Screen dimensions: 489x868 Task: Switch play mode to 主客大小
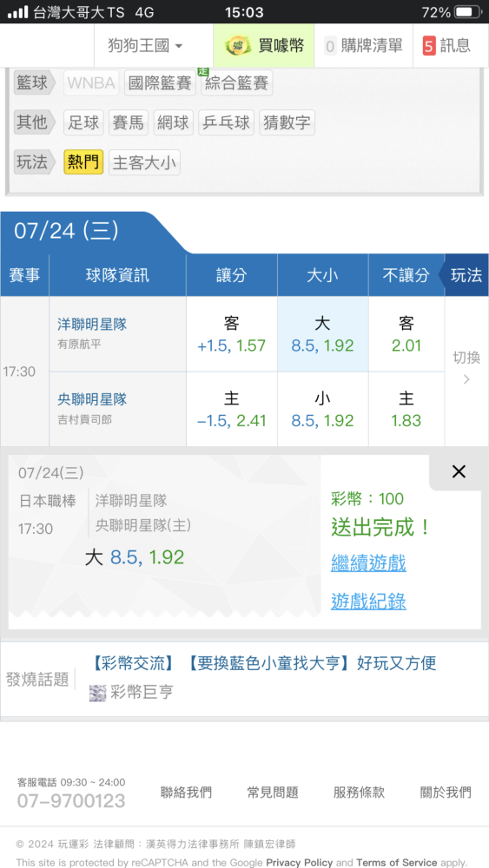(144, 163)
